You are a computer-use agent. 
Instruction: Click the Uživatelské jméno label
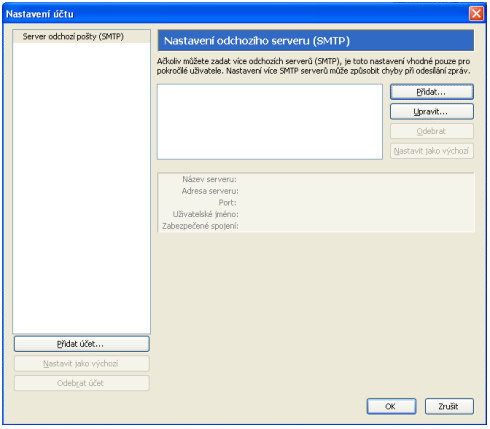pos(206,214)
